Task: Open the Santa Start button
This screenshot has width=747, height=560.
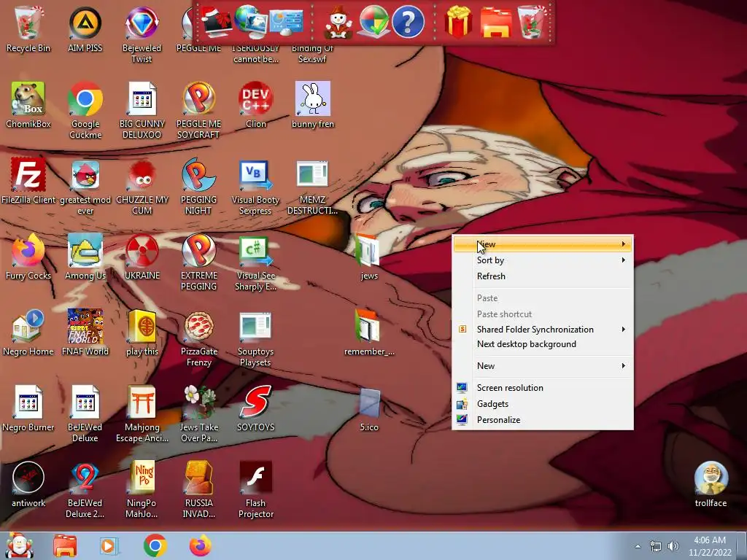Action: tap(19, 545)
